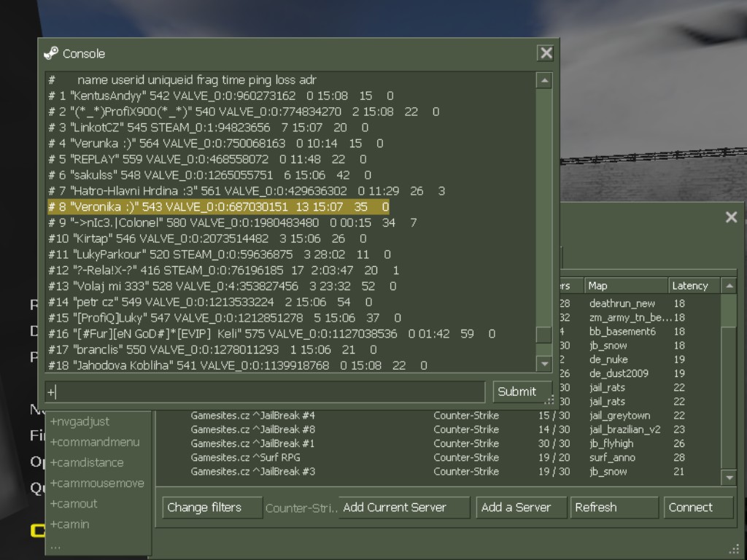Choose +camdistance autocomplete suggestion

tap(87, 462)
